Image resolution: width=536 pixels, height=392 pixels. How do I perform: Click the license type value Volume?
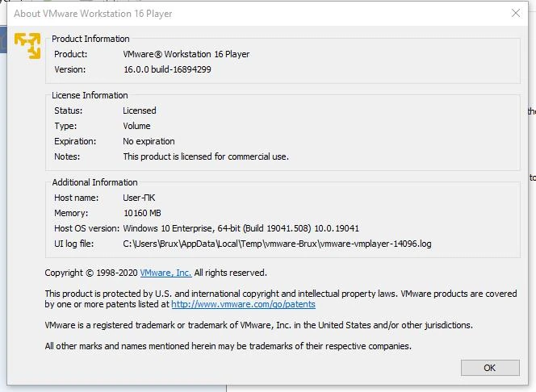(136, 126)
